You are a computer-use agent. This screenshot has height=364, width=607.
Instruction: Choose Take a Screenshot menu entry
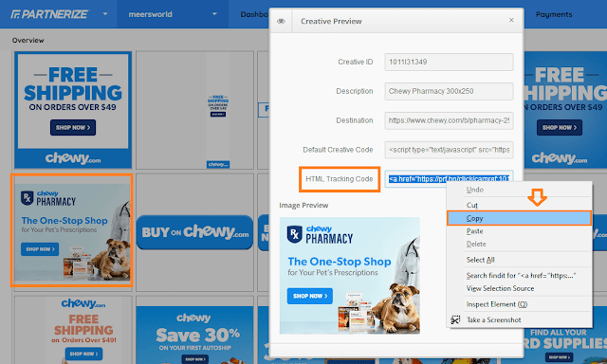[519, 319]
